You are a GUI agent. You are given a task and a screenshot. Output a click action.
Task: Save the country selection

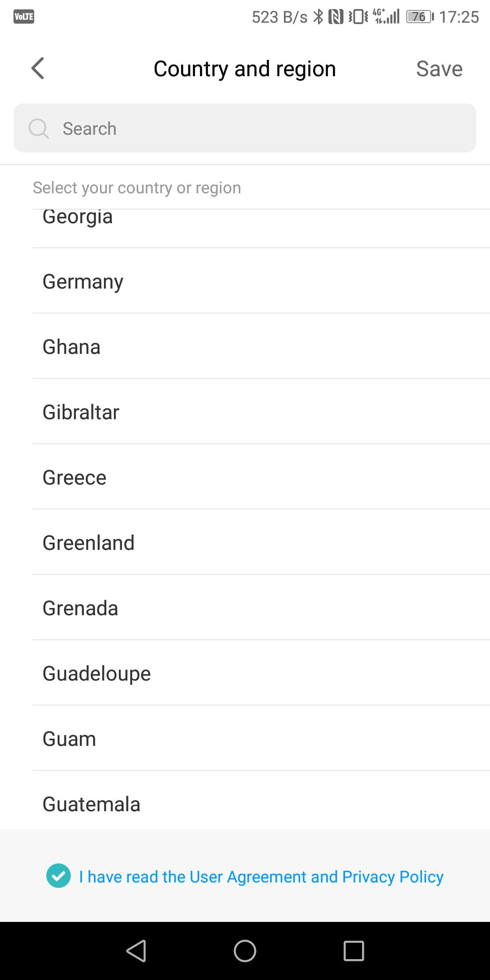(x=439, y=69)
